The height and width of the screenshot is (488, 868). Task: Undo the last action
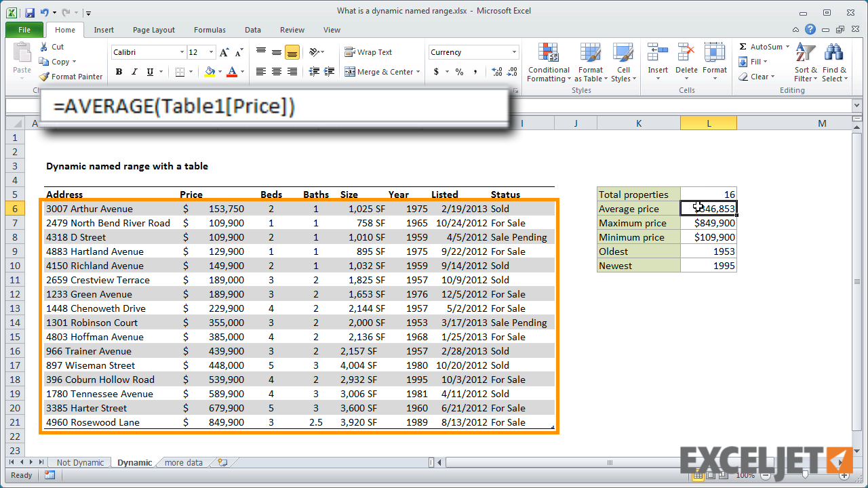pyautogui.click(x=45, y=12)
